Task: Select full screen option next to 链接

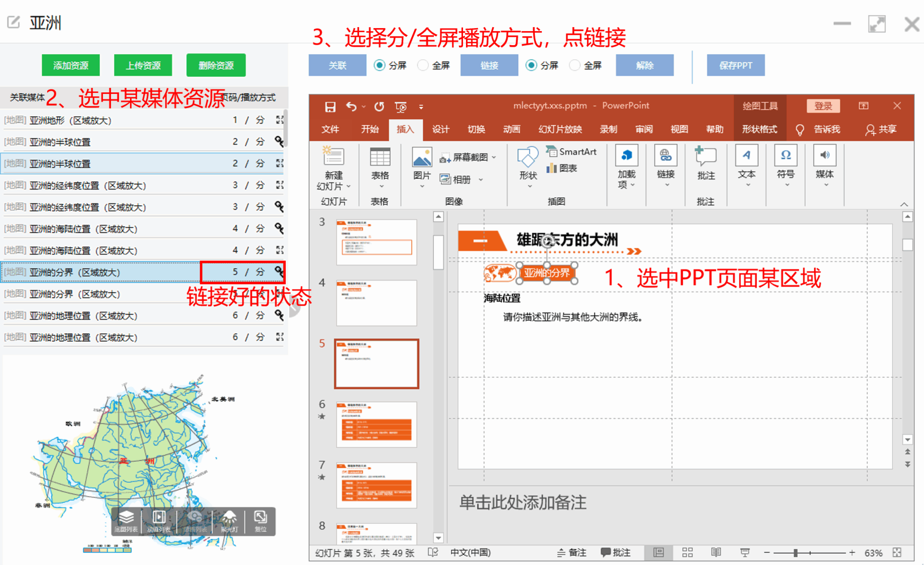Action: coord(575,66)
